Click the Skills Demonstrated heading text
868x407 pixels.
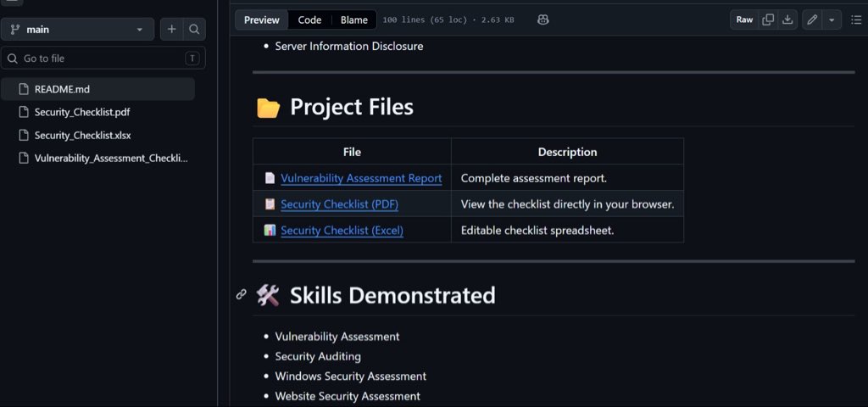(392, 295)
